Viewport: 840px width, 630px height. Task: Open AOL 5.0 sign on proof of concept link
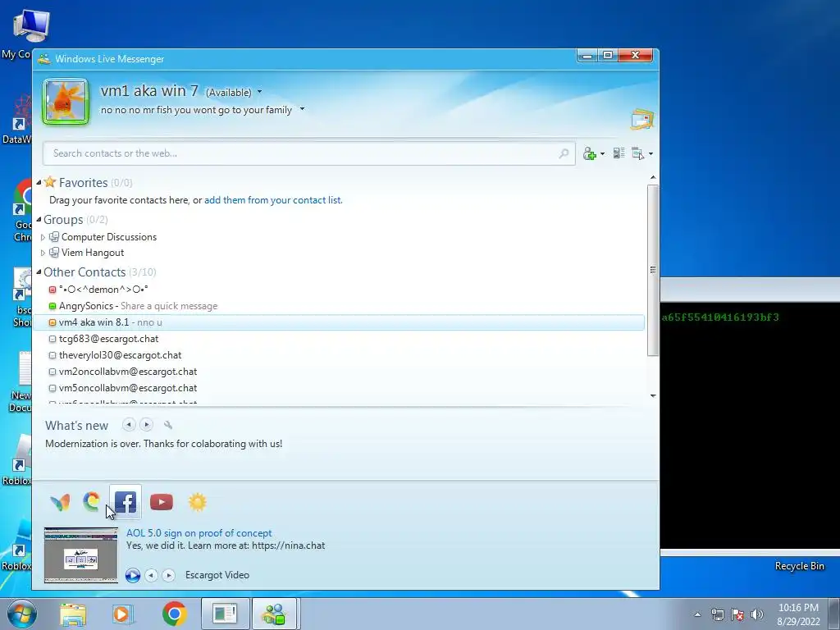199,533
